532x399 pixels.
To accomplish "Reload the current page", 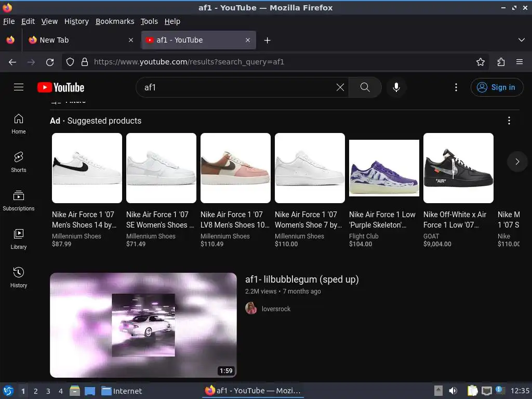I will point(50,62).
